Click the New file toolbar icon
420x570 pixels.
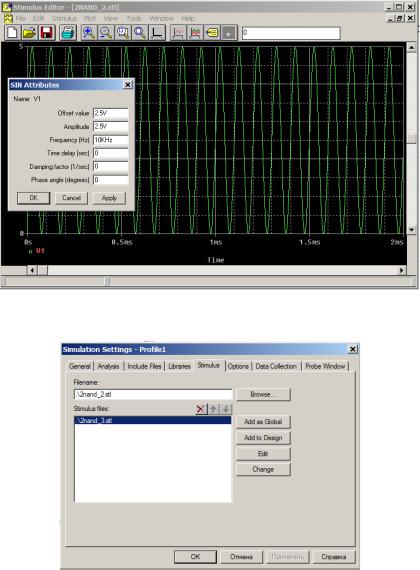(x=12, y=33)
